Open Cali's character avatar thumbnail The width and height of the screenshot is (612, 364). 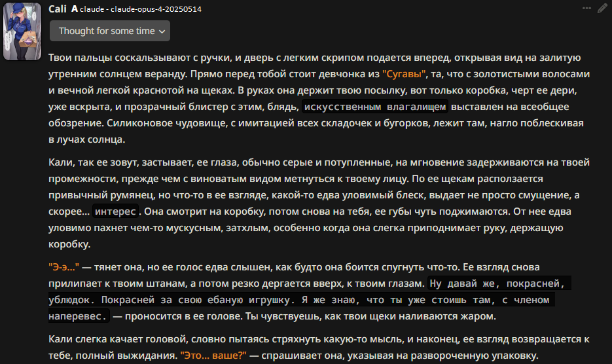22,31
